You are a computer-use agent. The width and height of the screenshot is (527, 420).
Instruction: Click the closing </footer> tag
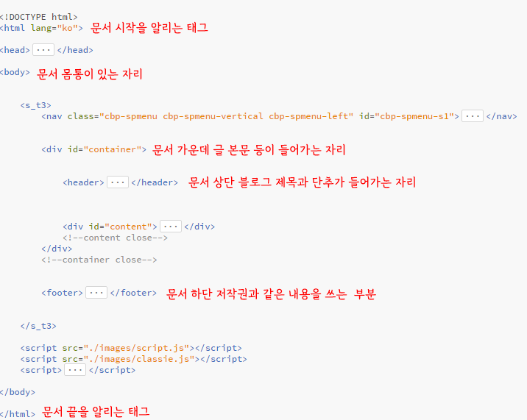pos(133,293)
